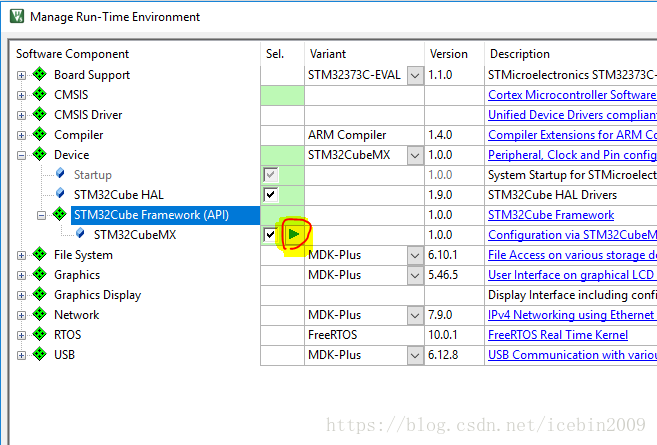
Task: Open the Device STM32CubeMX variant dropdown
Action: pos(415,155)
